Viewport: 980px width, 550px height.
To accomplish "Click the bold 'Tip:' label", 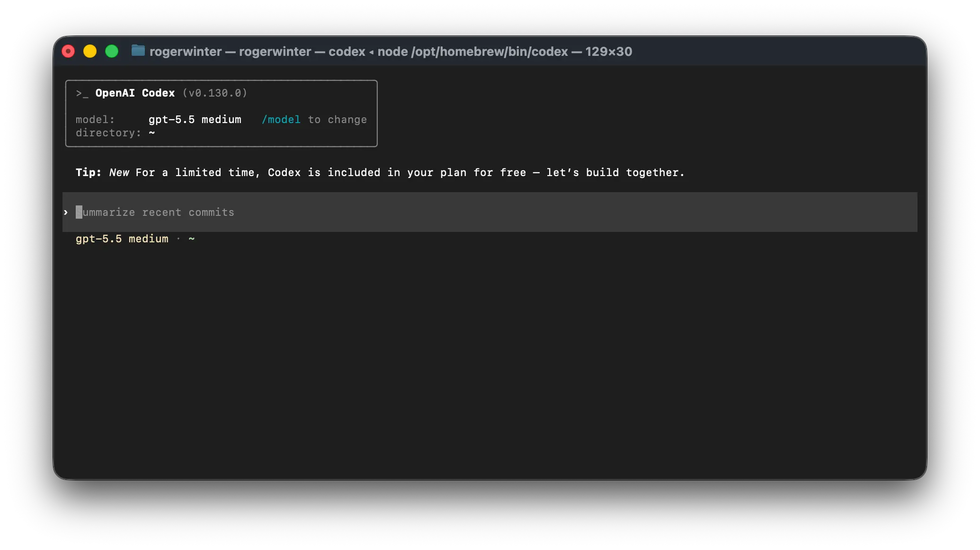I will pos(89,172).
